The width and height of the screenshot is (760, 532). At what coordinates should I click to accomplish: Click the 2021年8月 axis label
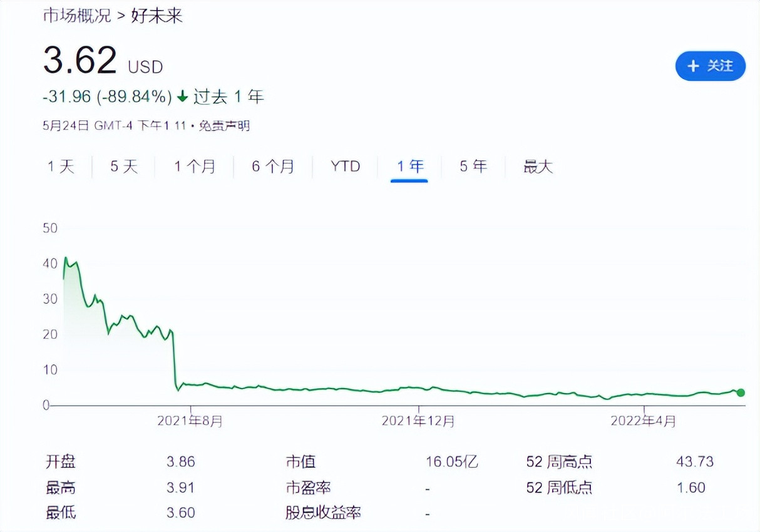click(x=190, y=421)
